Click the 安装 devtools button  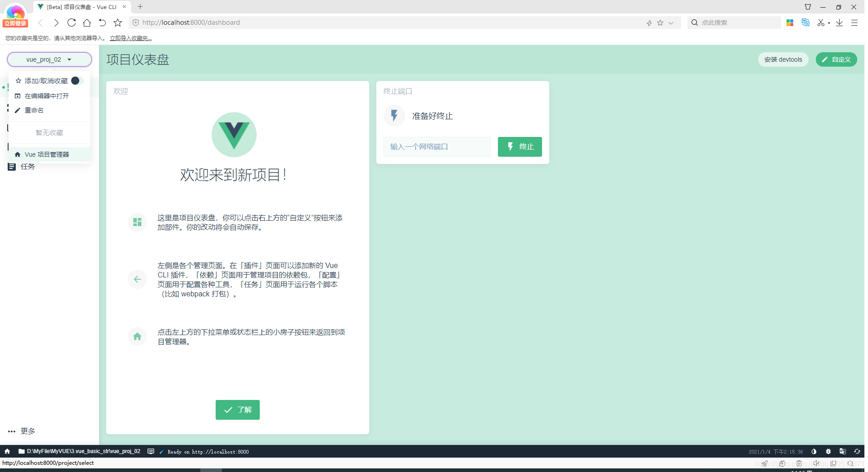[783, 59]
